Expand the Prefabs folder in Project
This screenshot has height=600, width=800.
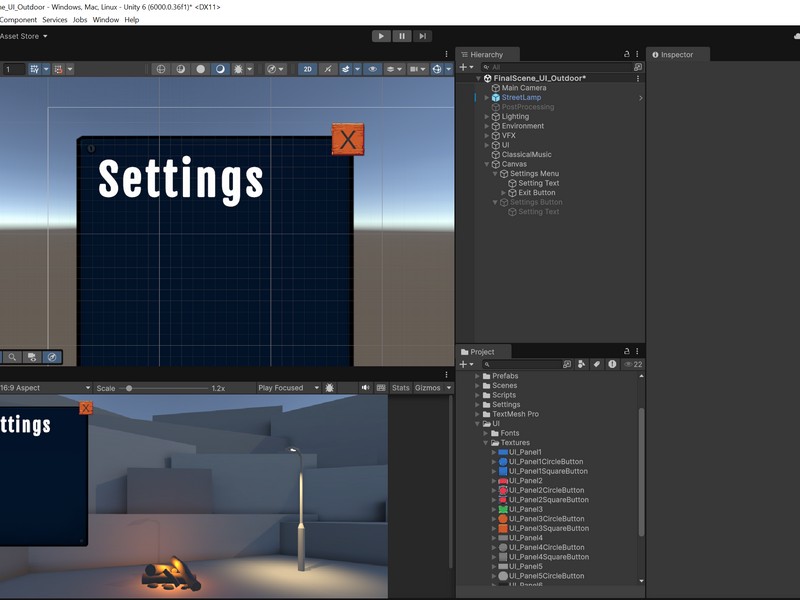point(477,376)
